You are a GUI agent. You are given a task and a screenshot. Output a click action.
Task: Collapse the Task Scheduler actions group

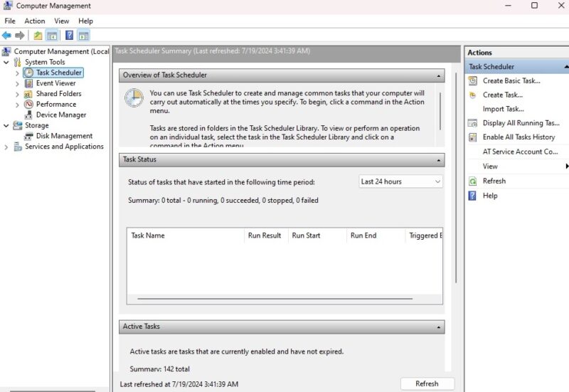point(566,67)
